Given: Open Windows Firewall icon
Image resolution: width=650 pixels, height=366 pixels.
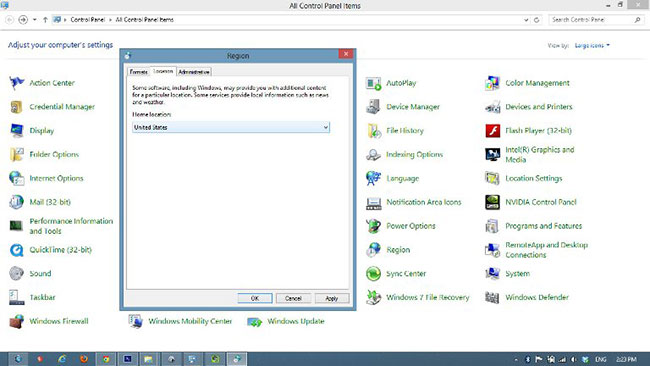Looking at the screenshot, I should [17, 321].
